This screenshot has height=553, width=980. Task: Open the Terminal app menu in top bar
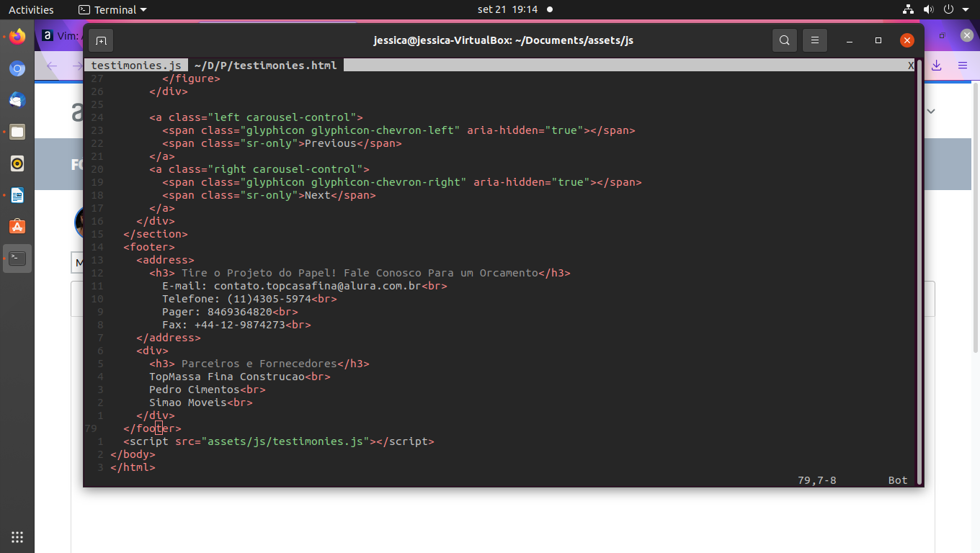pos(112,10)
